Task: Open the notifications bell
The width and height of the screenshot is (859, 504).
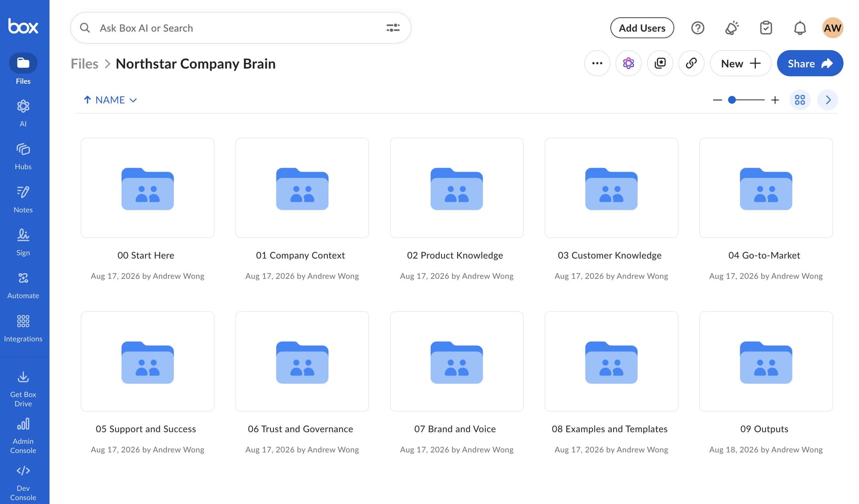Action: 800,28
